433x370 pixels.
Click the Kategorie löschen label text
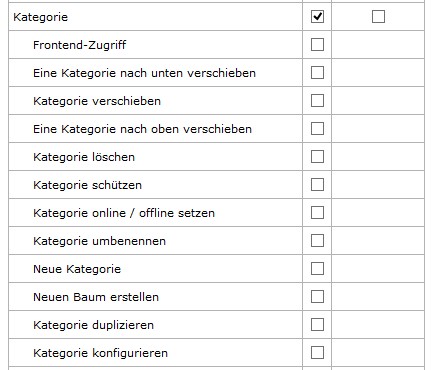pos(84,157)
